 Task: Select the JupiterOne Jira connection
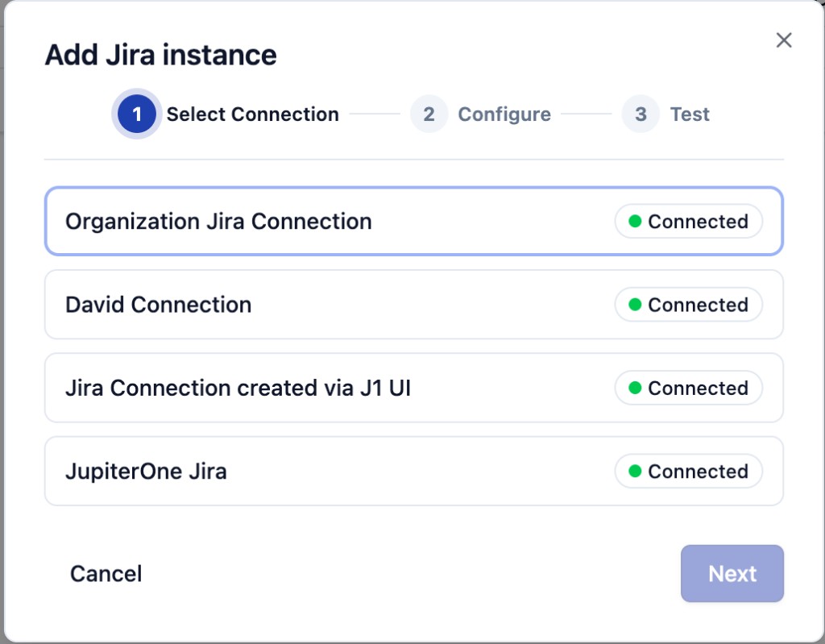click(414, 471)
